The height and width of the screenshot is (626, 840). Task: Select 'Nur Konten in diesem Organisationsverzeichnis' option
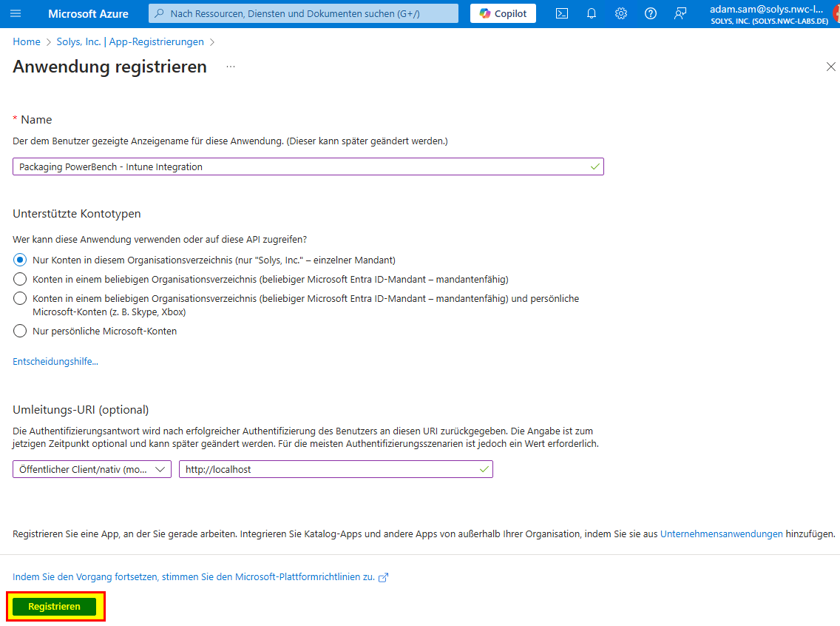point(20,260)
